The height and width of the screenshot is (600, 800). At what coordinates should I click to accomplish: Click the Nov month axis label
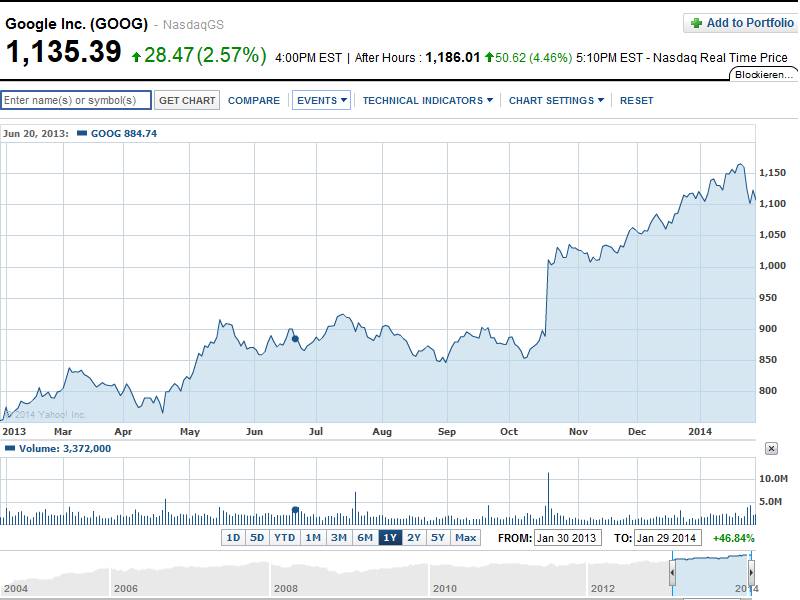(578, 432)
